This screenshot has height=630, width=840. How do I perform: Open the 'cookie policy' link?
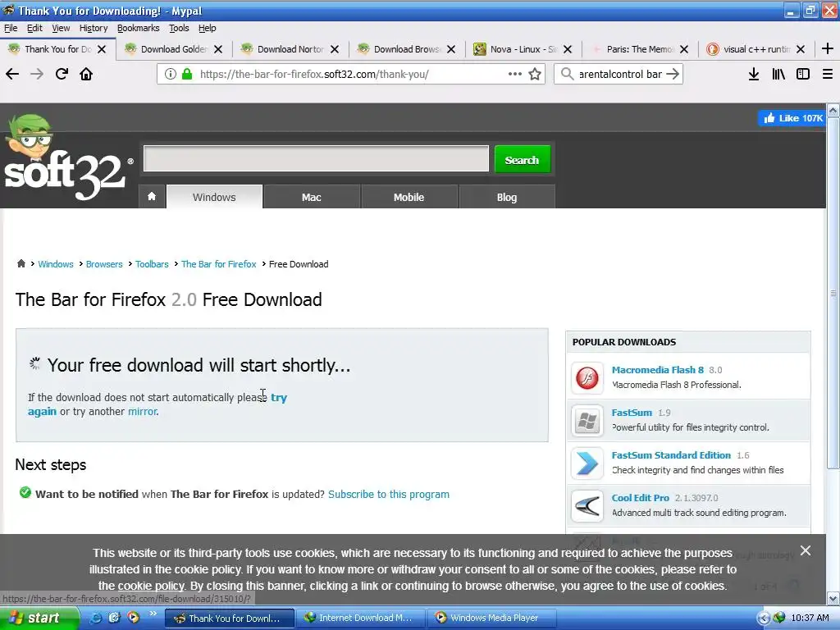[151, 586]
